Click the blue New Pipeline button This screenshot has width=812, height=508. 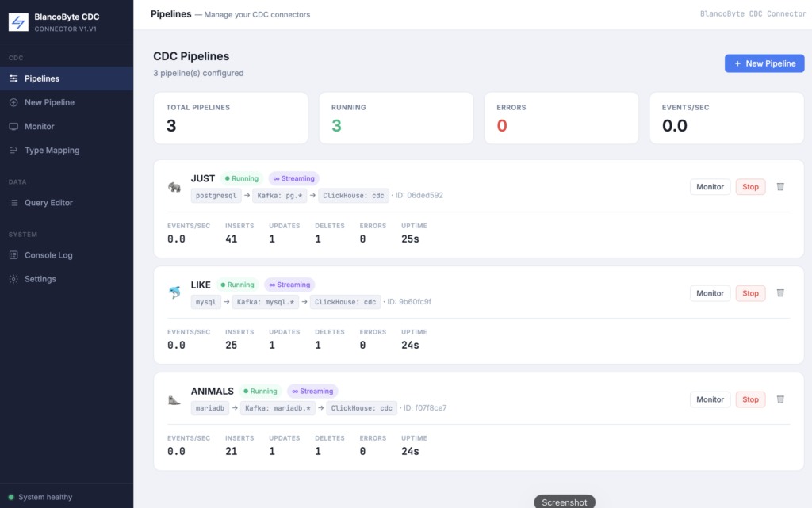point(764,63)
